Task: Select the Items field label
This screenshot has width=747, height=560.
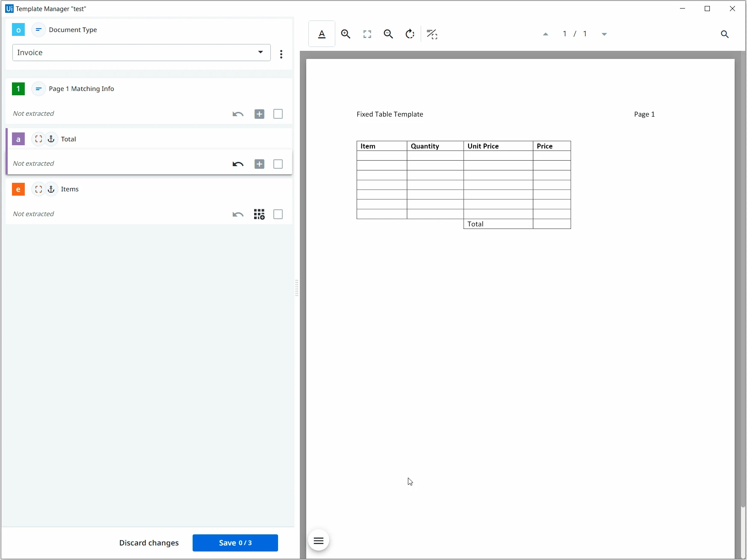Action: coord(70,189)
